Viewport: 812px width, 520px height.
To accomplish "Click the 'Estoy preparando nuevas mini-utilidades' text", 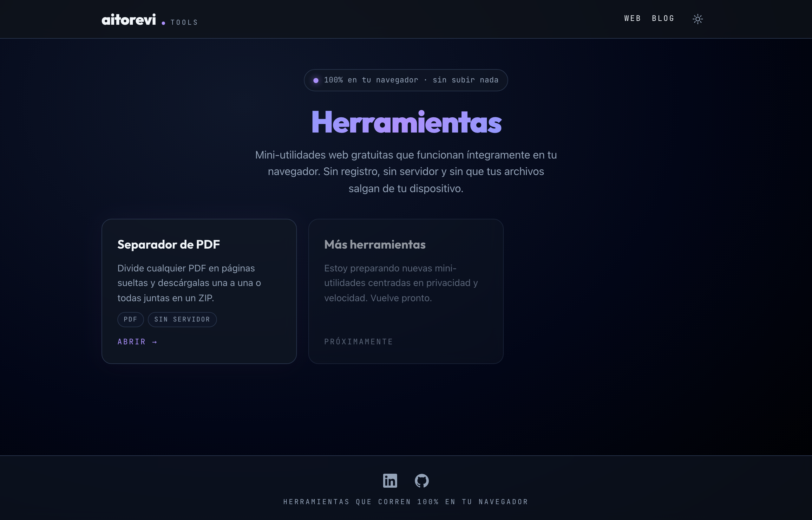I will (401, 283).
